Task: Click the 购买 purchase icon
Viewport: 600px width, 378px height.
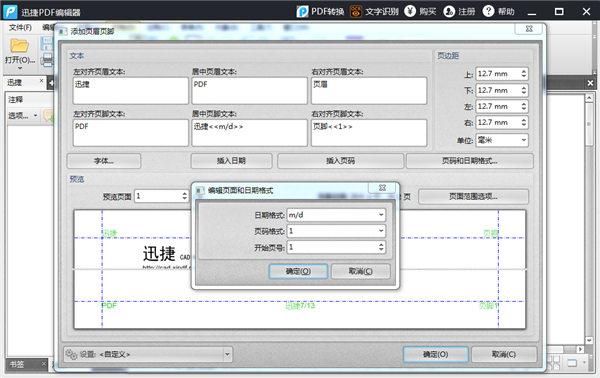Action: (x=410, y=11)
